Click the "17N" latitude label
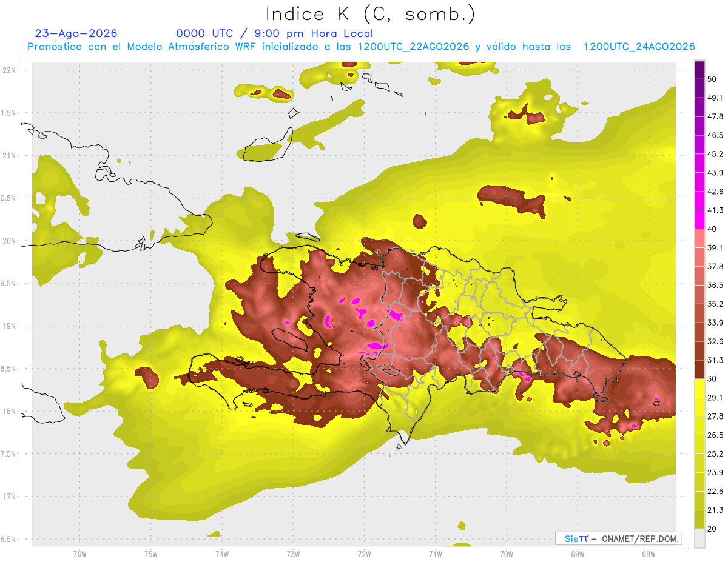The height and width of the screenshot is (562, 728). point(9,497)
